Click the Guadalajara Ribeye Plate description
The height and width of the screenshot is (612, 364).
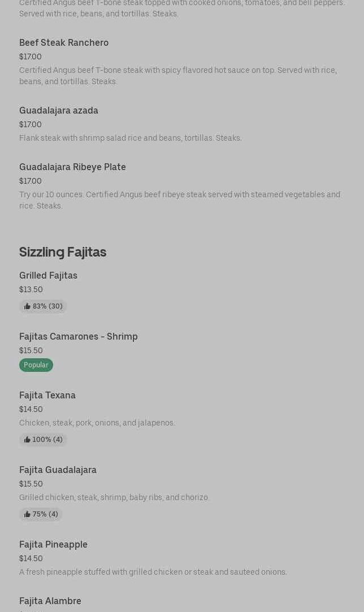click(180, 200)
